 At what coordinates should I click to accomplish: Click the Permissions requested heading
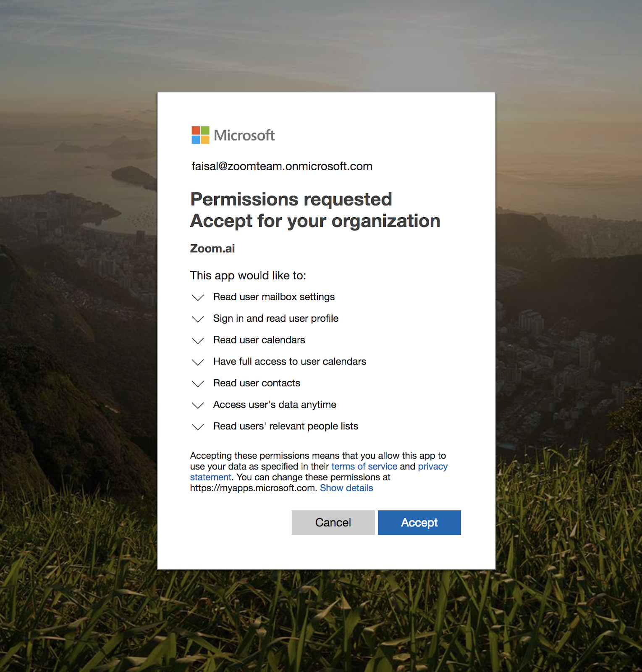click(x=291, y=199)
